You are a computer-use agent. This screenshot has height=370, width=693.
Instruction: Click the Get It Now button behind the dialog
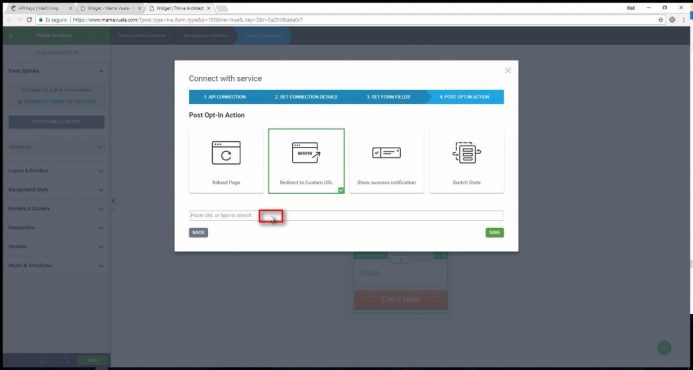pyautogui.click(x=400, y=300)
